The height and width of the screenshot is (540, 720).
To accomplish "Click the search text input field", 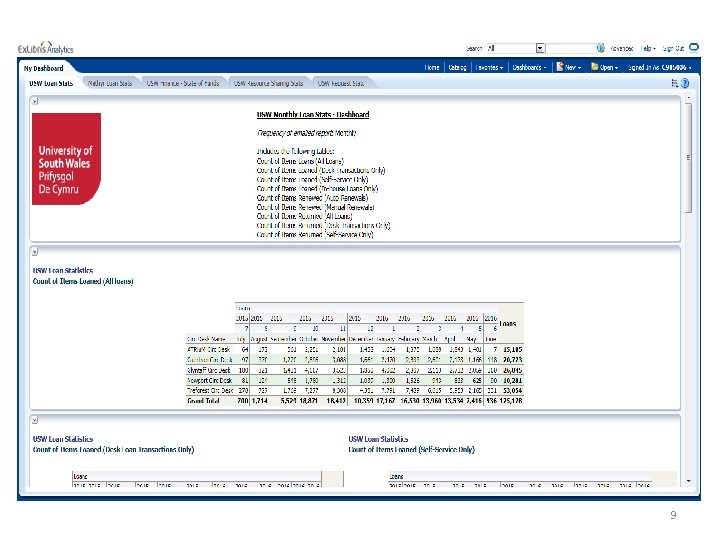I will 570,48.
